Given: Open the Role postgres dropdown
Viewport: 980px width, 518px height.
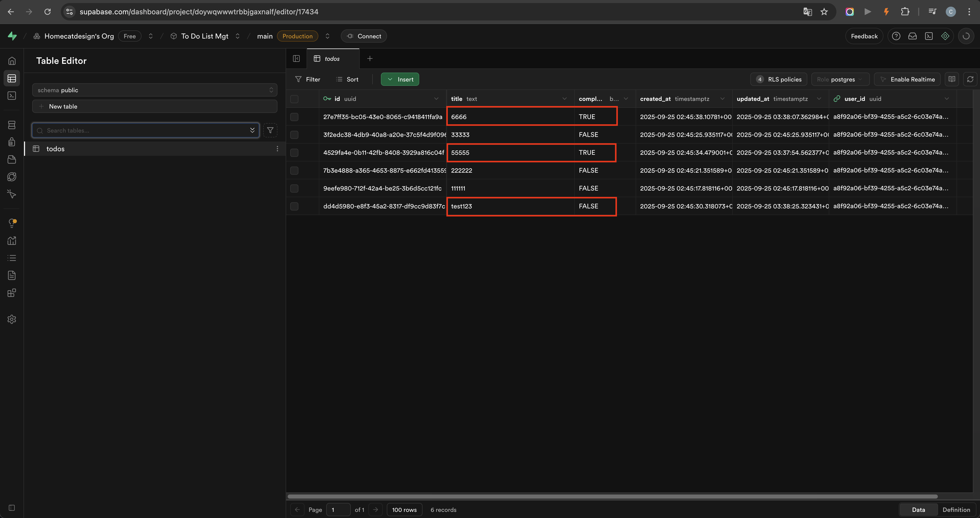Looking at the screenshot, I should tap(840, 79).
